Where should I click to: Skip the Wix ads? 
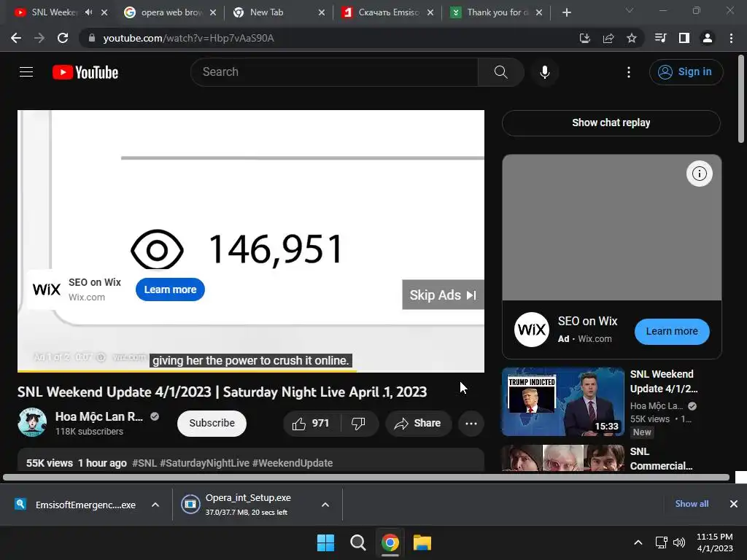[443, 295]
